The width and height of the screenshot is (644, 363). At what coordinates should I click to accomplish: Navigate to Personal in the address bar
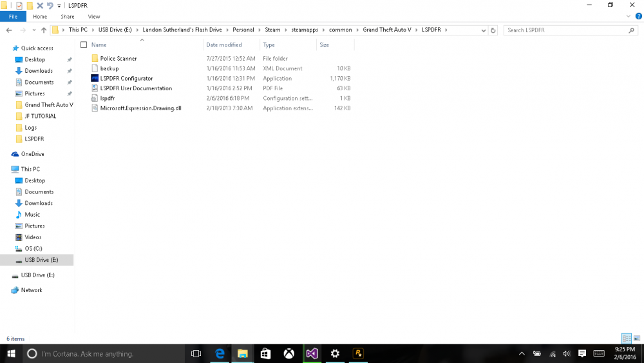click(x=243, y=30)
